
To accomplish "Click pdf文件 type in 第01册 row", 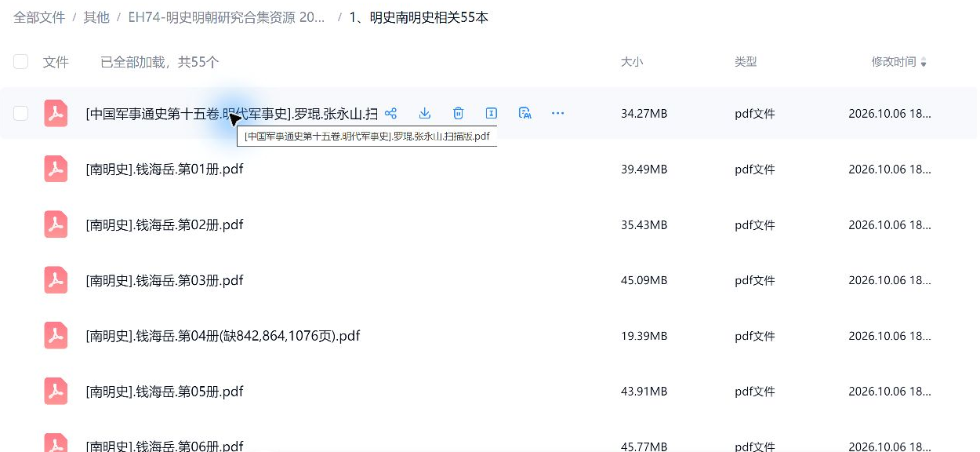I will (x=755, y=169).
